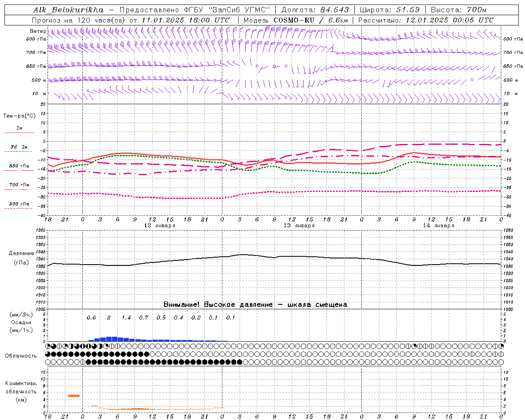Click the Облачность cloudiness label

tap(21, 356)
